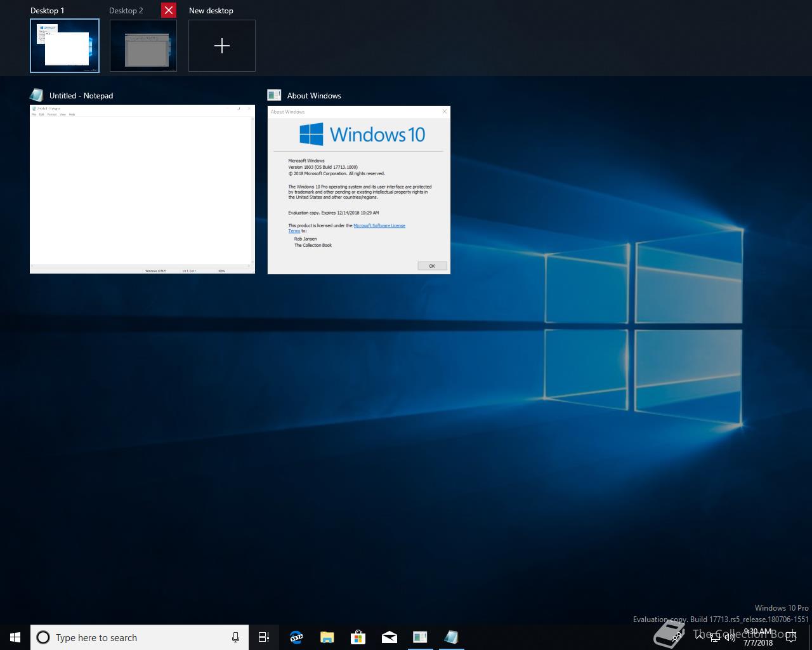This screenshot has height=650, width=812.
Task: Click the Cortana search box
Action: pyautogui.click(x=138, y=637)
